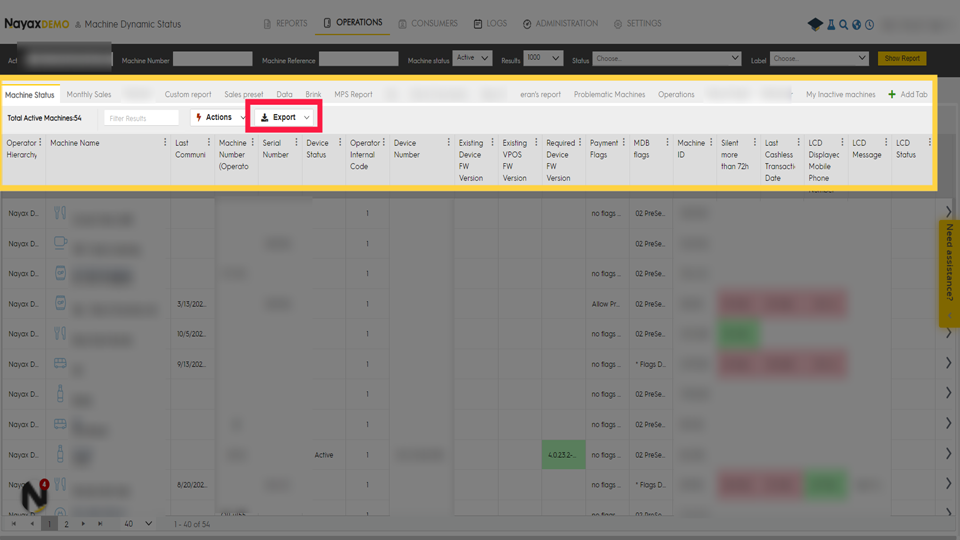Click the globe language icon
This screenshot has height=540, width=960.
856,24
